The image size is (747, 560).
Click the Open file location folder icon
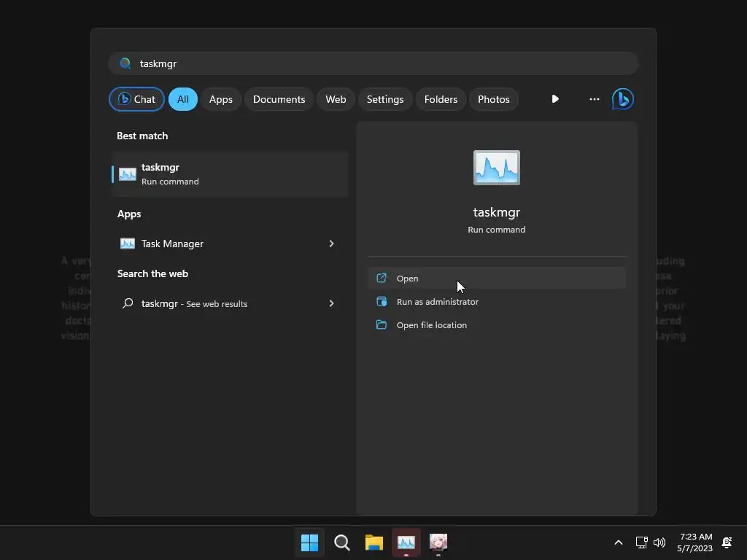pyautogui.click(x=382, y=324)
